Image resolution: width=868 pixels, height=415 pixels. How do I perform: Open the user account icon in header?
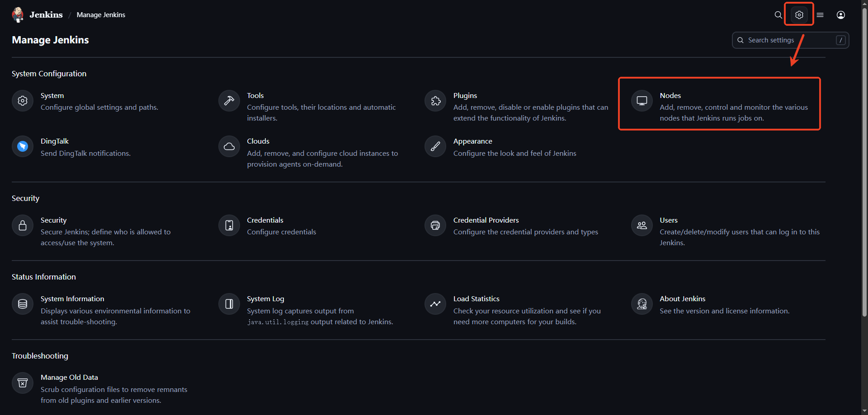(x=841, y=15)
